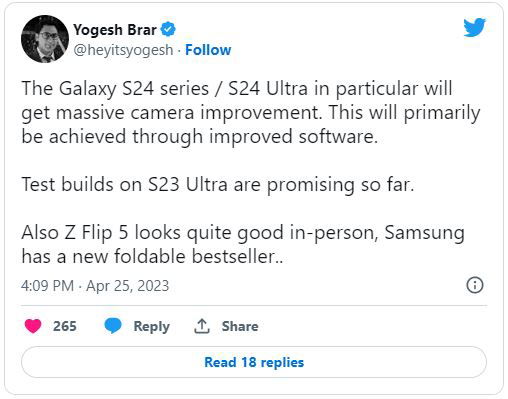The image size is (508, 399).
Task: Select the Share text label
Action: coord(240,326)
